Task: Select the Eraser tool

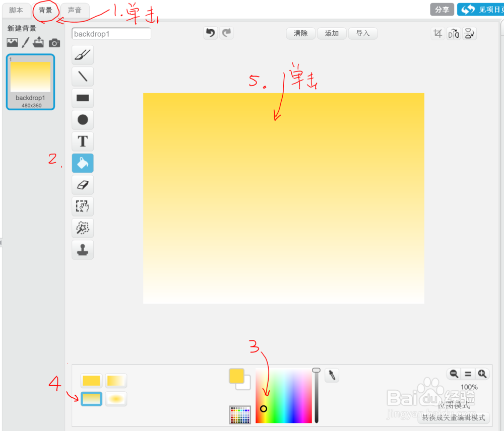Action: tap(83, 185)
